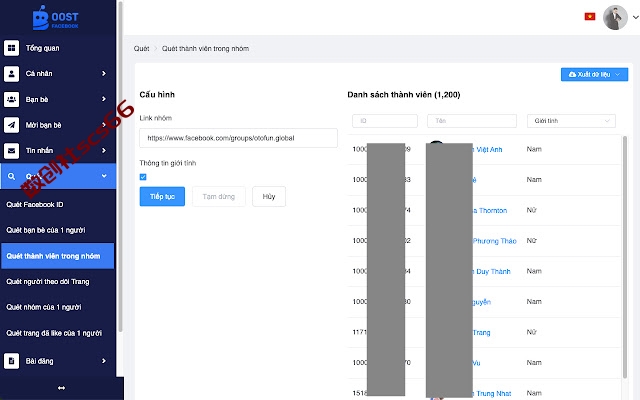The image size is (640, 400).
Task: Expand the Tin nhắn submenu arrow
Action: click(104, 151)
